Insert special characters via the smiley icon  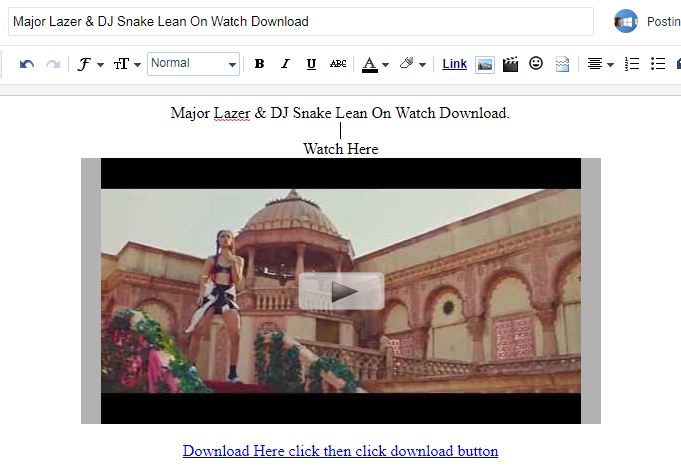point(536,63)
